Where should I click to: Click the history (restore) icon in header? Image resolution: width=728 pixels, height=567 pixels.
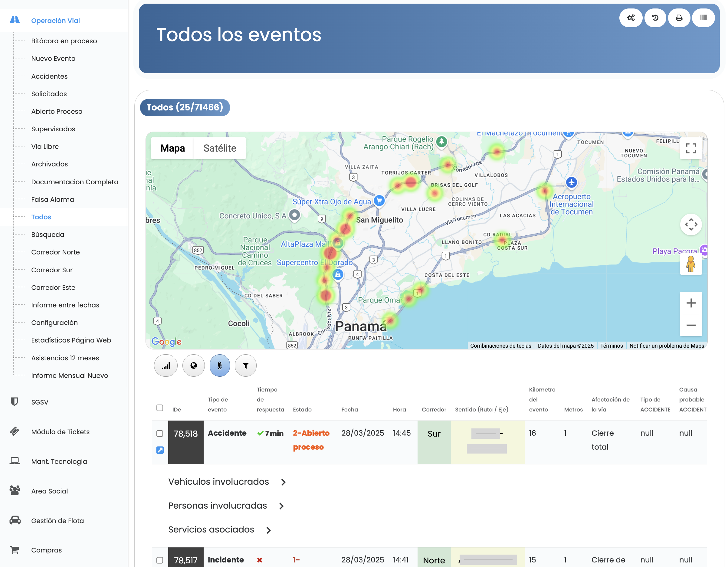click(655, 18)
